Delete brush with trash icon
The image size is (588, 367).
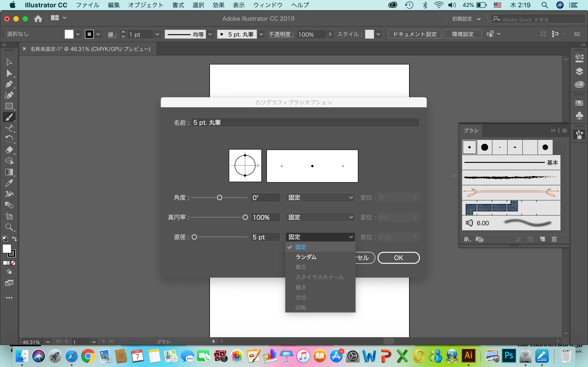pos(554,239)
